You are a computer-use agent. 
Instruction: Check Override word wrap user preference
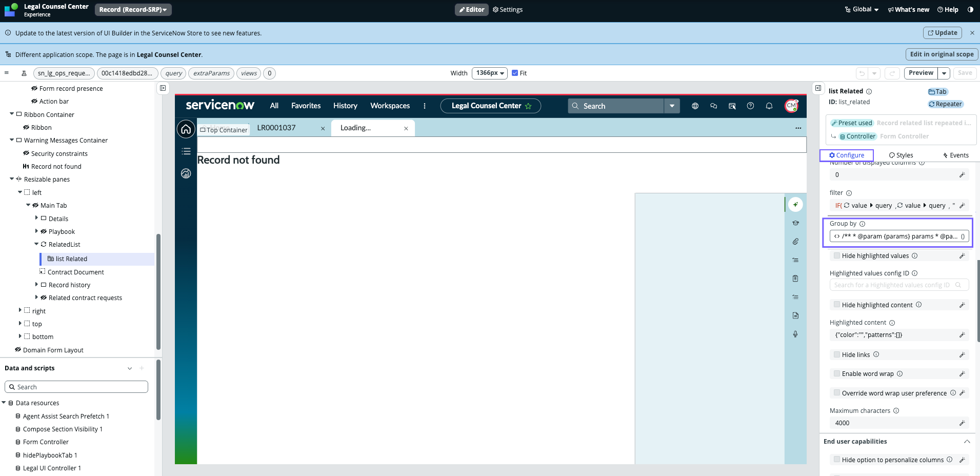pyautogui.click(x=837, y=393)
